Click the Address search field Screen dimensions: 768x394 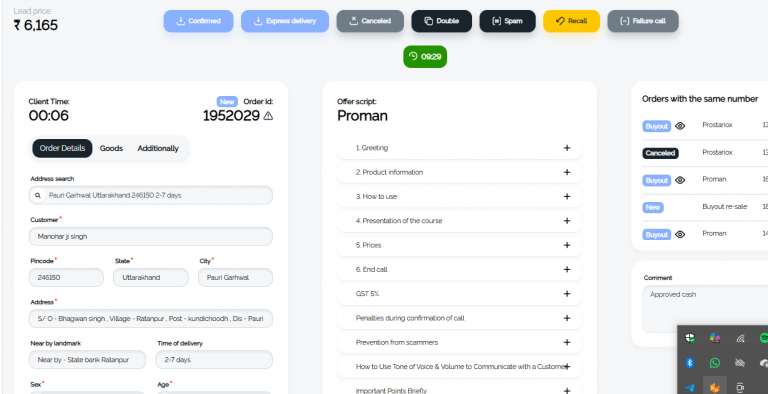click(151, 195)
